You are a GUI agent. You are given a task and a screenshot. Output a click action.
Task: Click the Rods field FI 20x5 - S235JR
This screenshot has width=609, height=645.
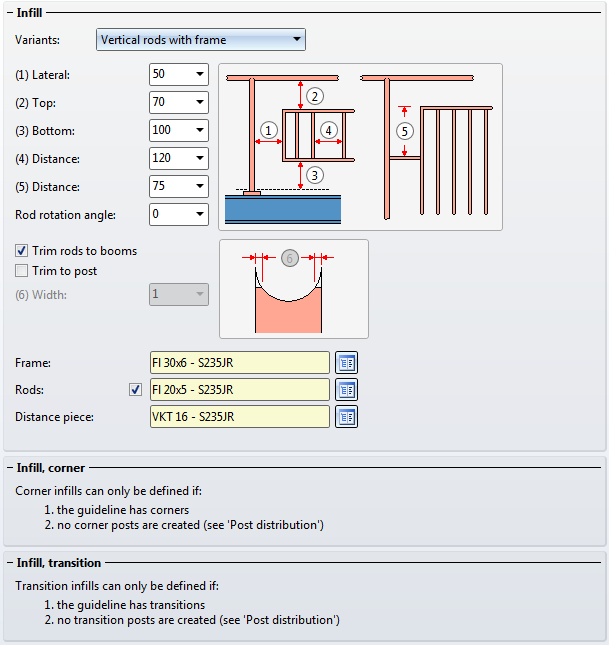[240, 390]
